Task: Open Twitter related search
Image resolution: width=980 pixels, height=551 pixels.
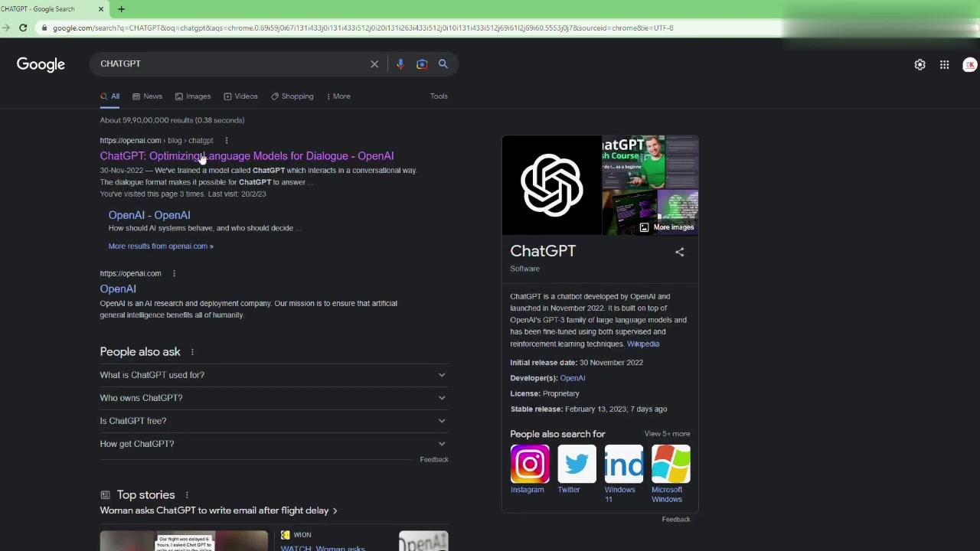Action: (x=576, y=469)
